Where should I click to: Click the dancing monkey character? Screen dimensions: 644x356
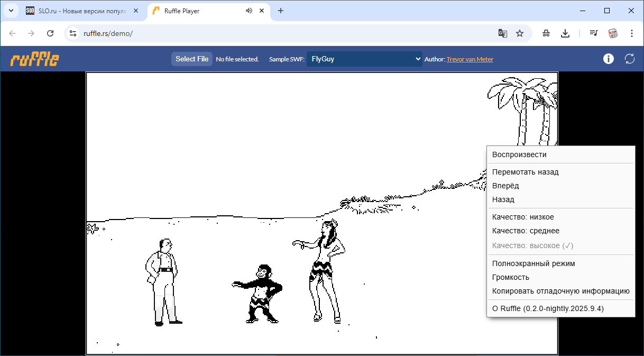click(257, 294)
